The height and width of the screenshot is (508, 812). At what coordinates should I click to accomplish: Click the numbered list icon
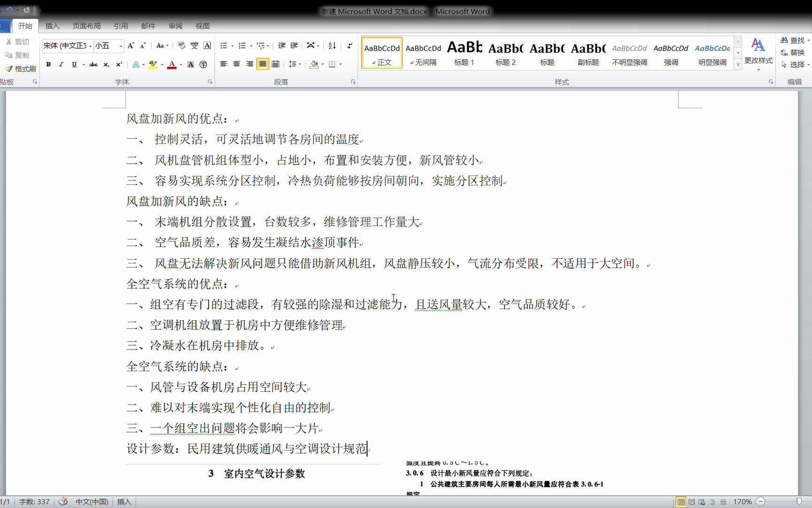click(x=242, y=46)
